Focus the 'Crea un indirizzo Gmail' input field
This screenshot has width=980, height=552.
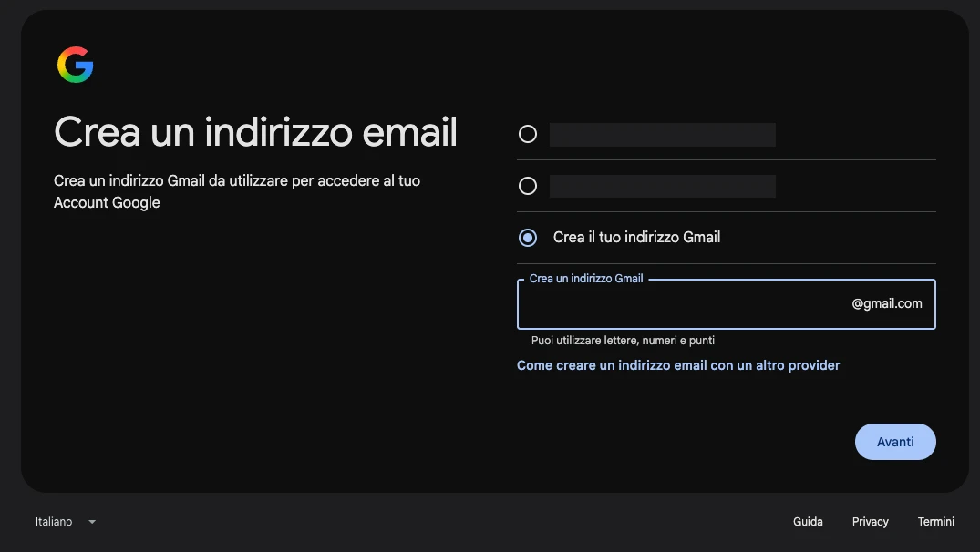727,304
